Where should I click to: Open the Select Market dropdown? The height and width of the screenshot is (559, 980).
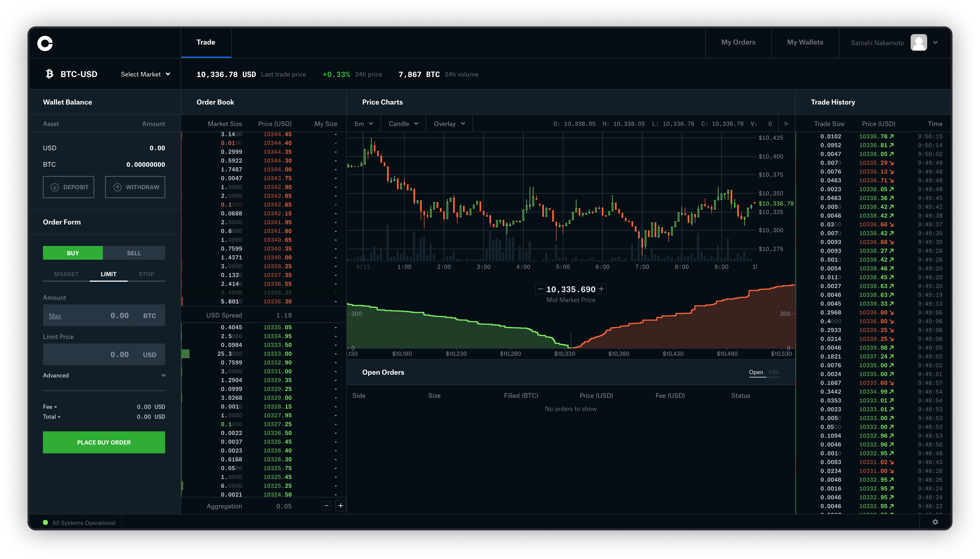(x=144, y=74)
